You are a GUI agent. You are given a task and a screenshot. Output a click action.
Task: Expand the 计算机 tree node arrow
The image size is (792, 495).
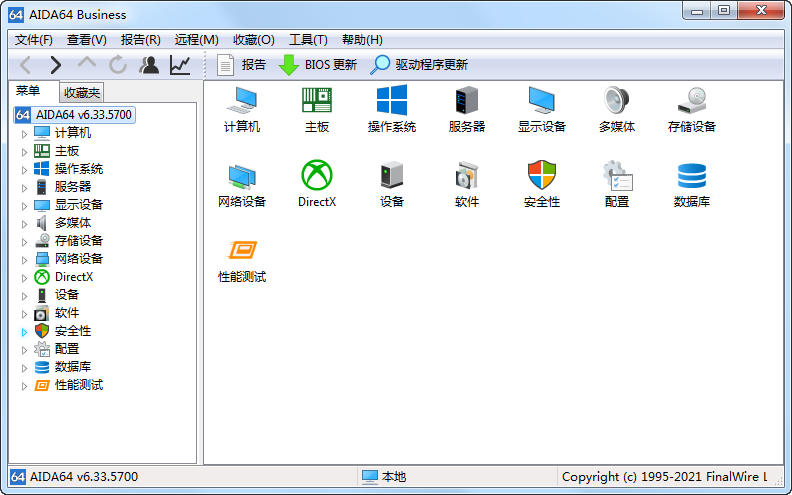coord(24,134)
